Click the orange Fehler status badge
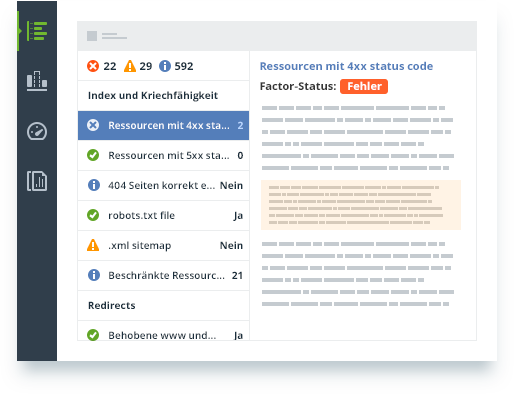This screenshot has height=394, width=514. point(364,86)
